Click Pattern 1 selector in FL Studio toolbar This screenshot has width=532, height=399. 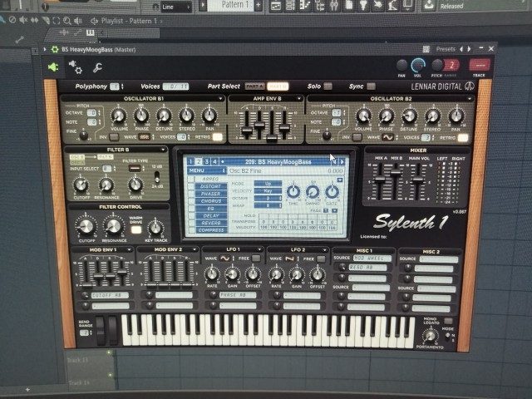click(x=234, y=5)
